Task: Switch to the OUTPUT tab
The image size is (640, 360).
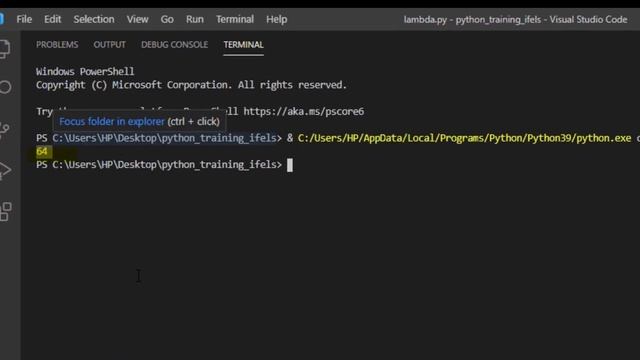Action: point(109,44)
